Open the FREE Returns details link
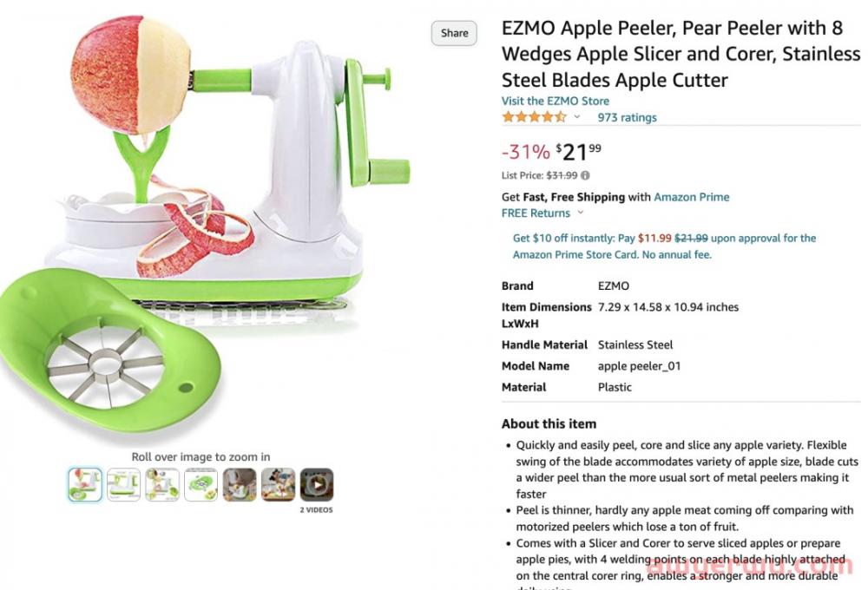Image resolution: width=868 pixels, height=590 pixels. click(536, 213)
